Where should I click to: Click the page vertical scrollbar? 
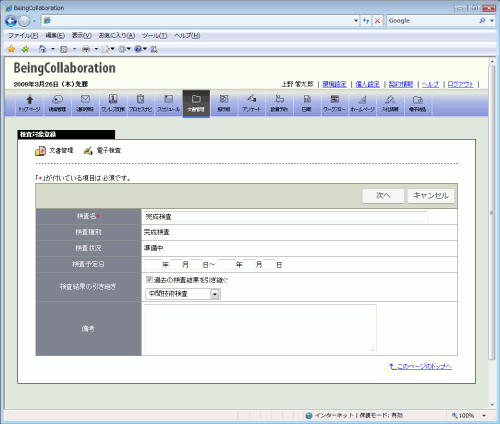coord(492,212)
